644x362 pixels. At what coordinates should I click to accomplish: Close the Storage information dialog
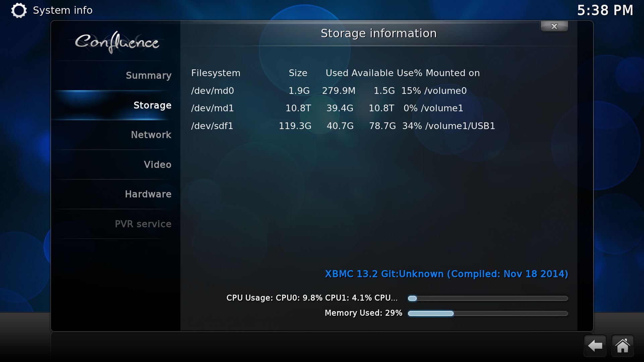554,26
